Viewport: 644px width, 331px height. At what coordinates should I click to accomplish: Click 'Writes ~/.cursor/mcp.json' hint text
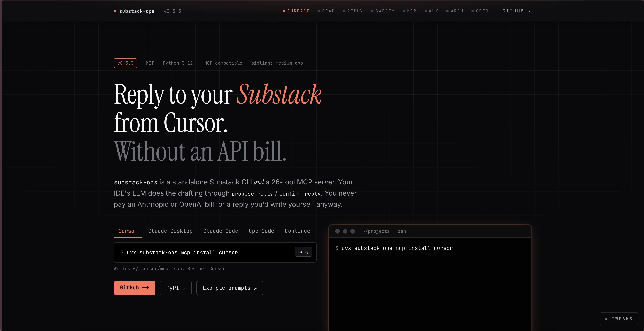(x=171, y=269)
